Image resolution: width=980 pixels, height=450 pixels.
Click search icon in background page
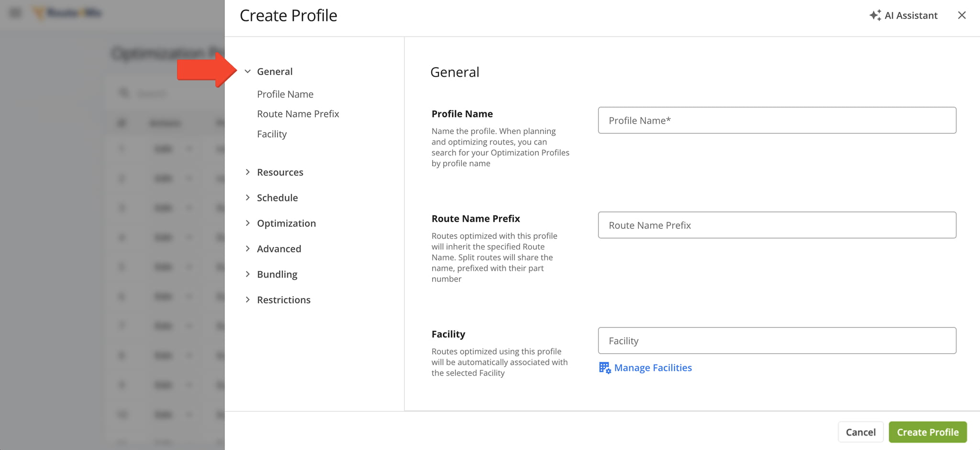[x=124, y=93]
